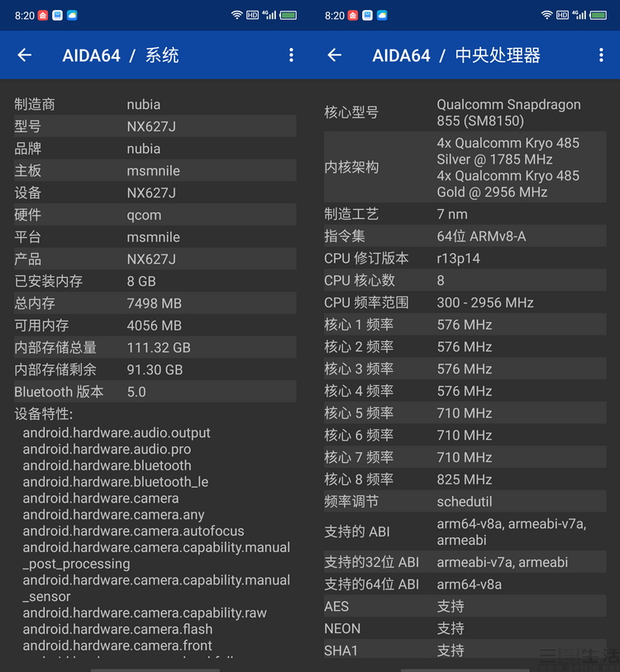This screenshot has width=620, height=672.
Task: Select the 支持的32位 ABI row
Action: pyautogui.click(x=465, y=562)
